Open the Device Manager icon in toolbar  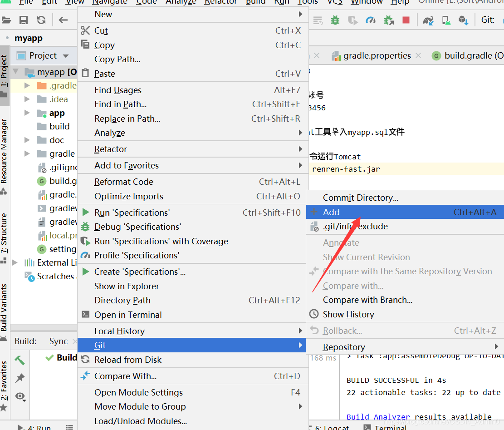click(445, 20)
